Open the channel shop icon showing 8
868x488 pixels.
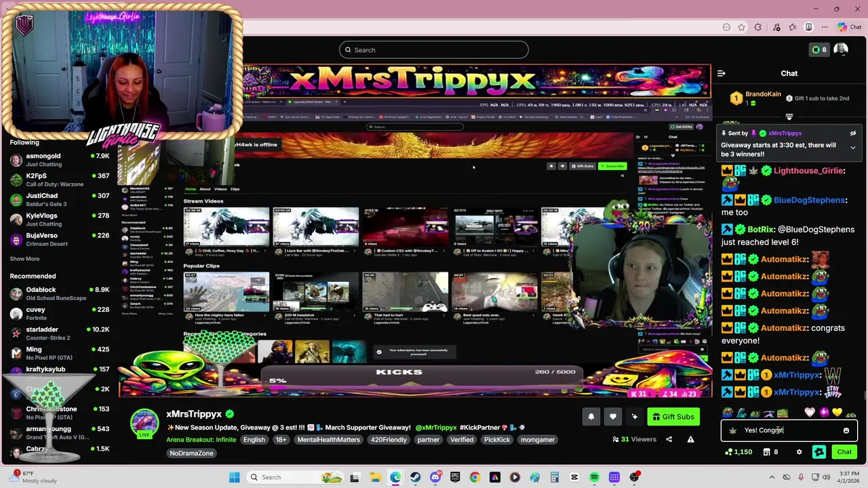pos(772,452)
